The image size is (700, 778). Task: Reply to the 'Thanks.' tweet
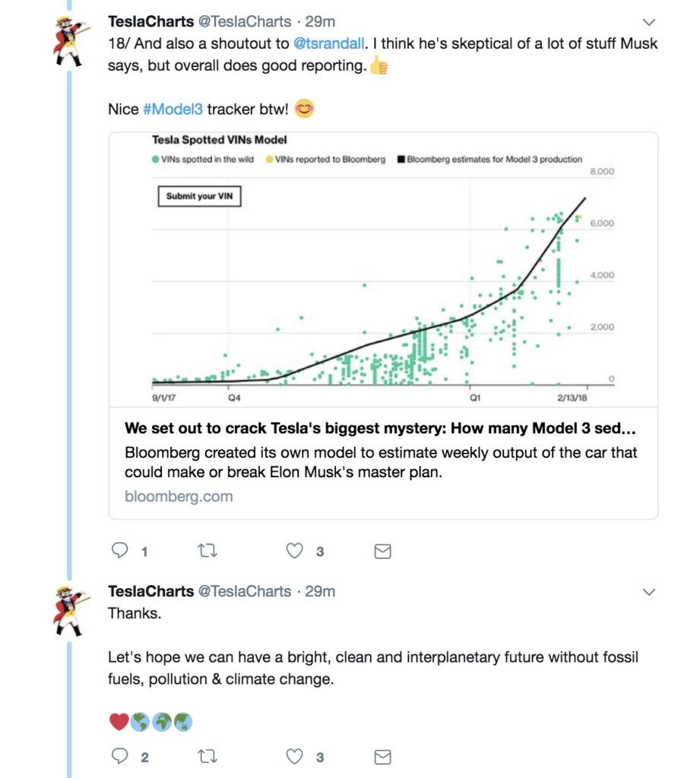click(x=119, y=756)
